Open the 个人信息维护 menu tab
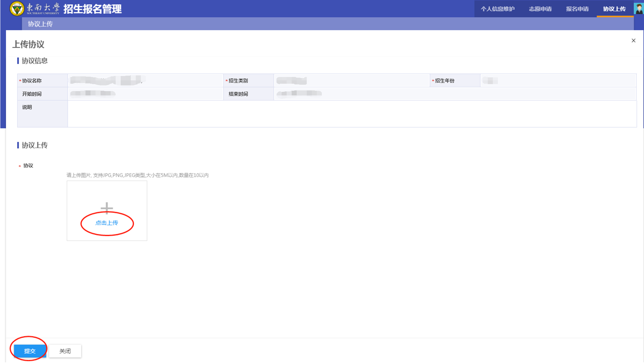 point(497,9)
